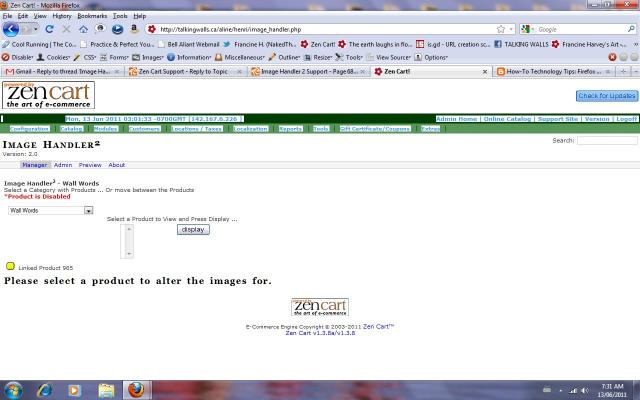Open the Bookmarks menu in Firefox
This screenshot has width=640, height=400.
(x=92, y=16)
